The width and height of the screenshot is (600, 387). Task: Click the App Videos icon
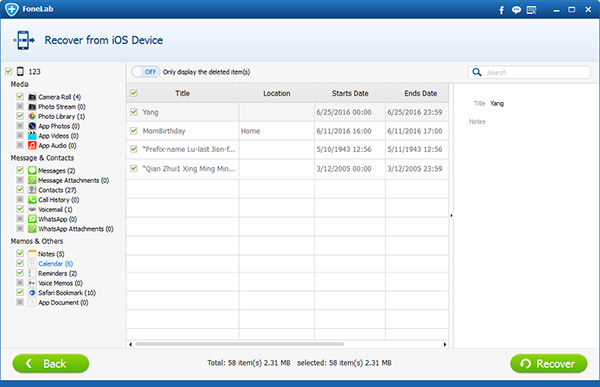pyautogui.click(x=32, y=136)
